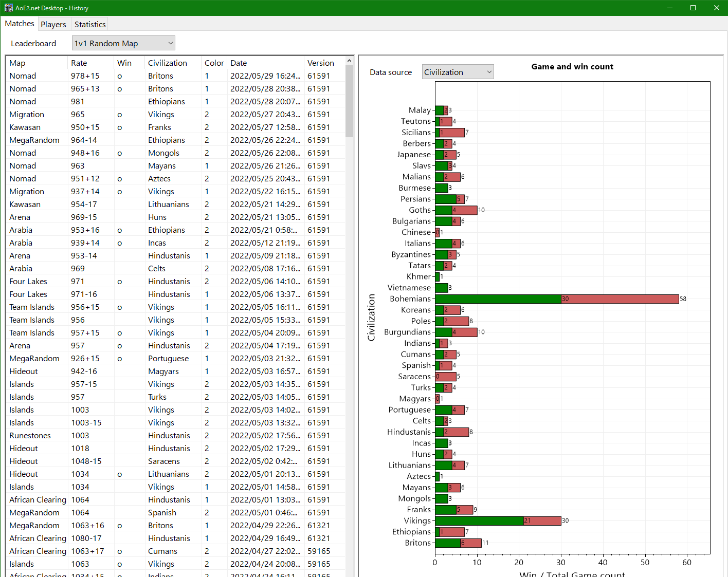This screenshot has width=728, height=577.
Task: Open the Leaderboard dropdown
Action: click(123, 43)
